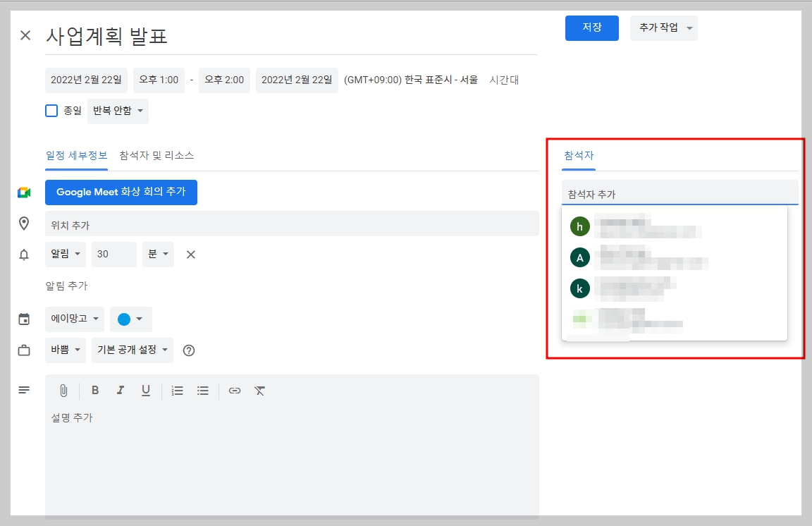Open the 반복 안함 recurrence dropdown

pos(118,110)
